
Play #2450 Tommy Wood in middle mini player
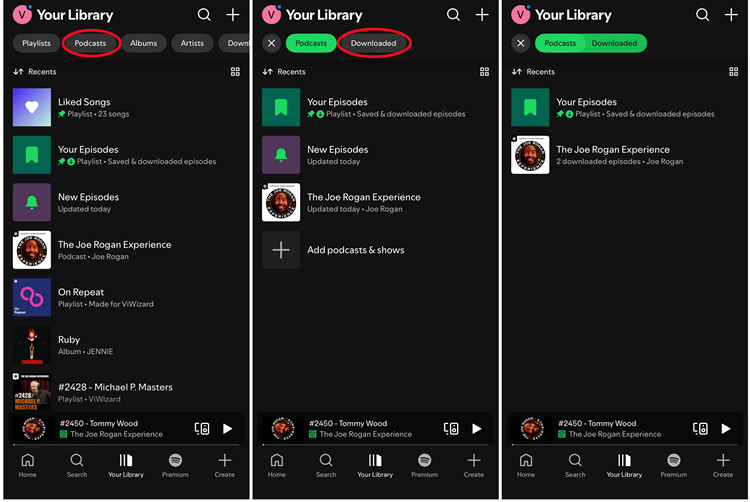point(477,428)
